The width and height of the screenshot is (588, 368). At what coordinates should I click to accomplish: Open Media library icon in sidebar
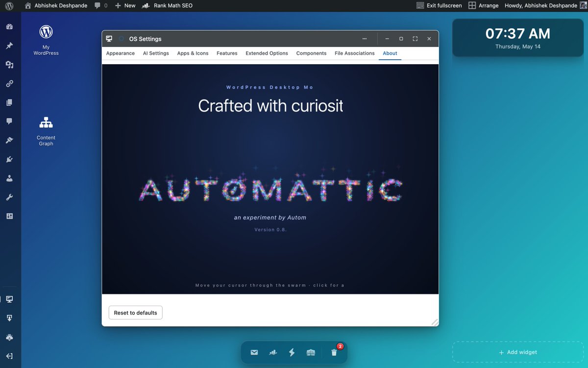coord(9,65)
